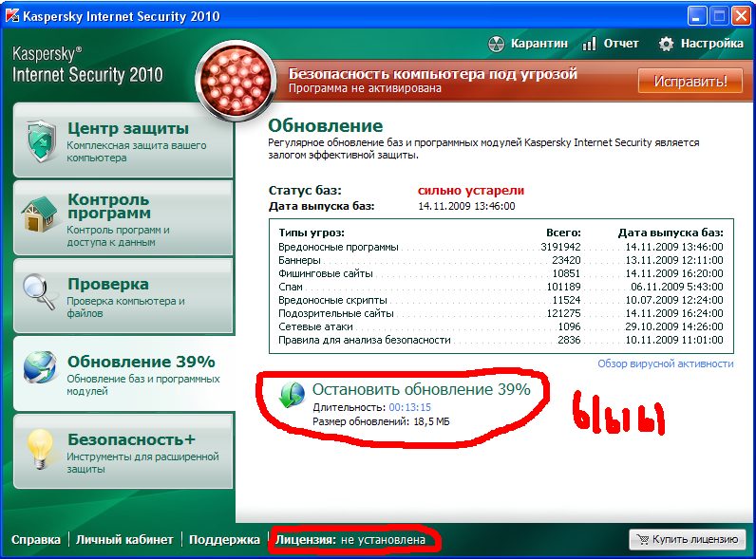This screenshot has height=559, width=756.
Task: Click the Отчет label
Action: 621,44
